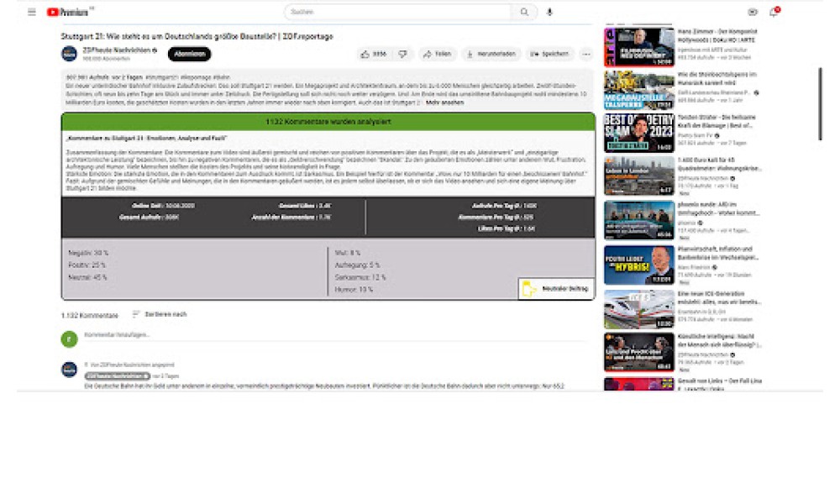Click the 'Neutral: 45 %' sentiment value
840x504 pixels.
coord(87,277)
